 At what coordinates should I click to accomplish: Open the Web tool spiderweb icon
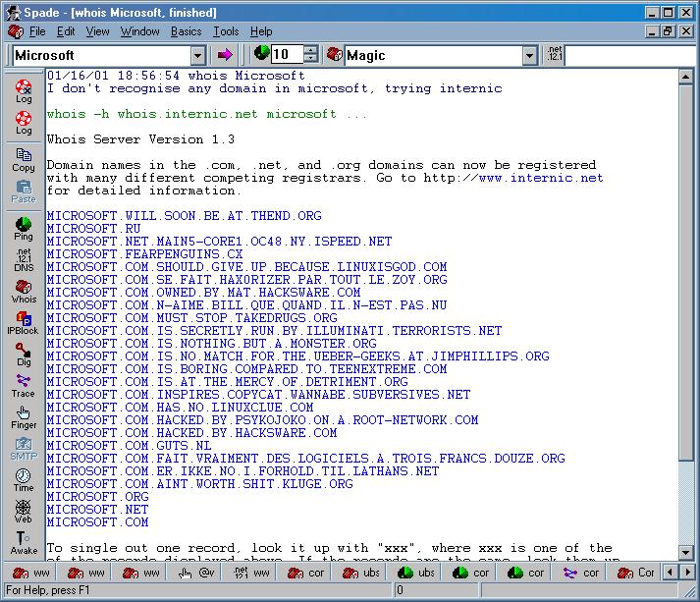(24, 512)
